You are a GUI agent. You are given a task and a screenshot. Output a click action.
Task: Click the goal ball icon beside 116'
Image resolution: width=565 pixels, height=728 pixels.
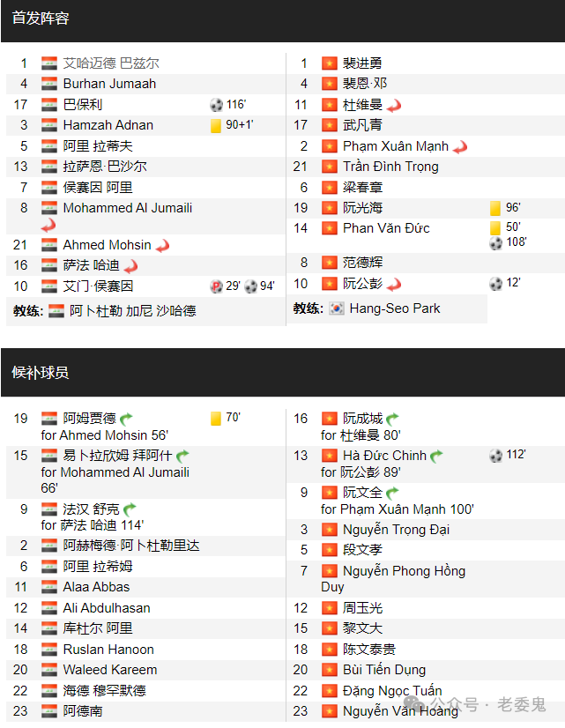point(216,105)
